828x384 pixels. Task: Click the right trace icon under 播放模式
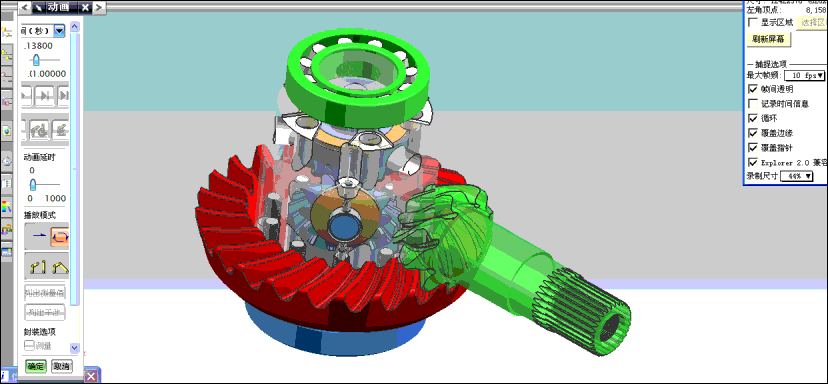tap(60, 267)
